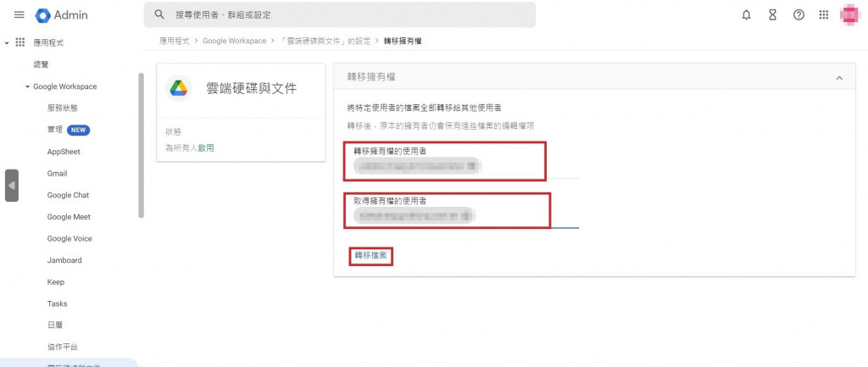Open the main hamburger menu
The height and width of the screenshot is (367, 868).
pos(19,15)
